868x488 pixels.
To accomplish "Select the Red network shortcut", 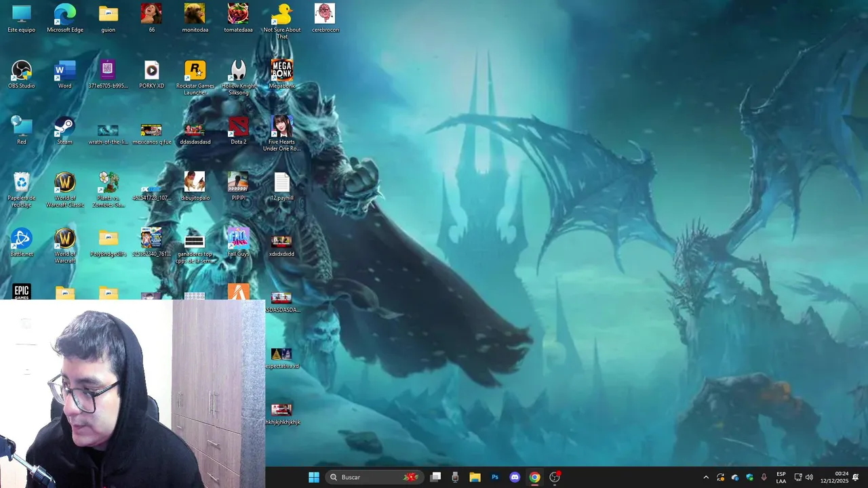I will pos(22,131).
